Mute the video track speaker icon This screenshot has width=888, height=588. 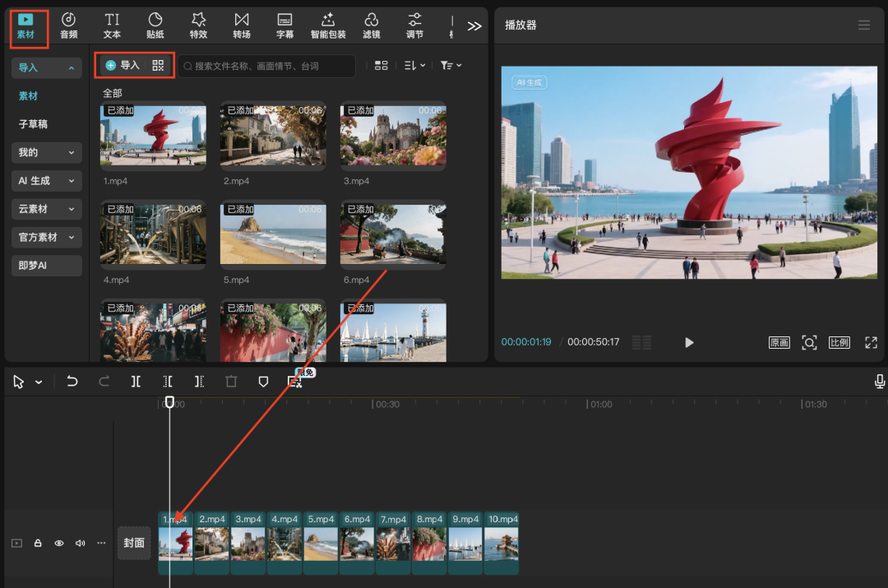tap(81, 544)
